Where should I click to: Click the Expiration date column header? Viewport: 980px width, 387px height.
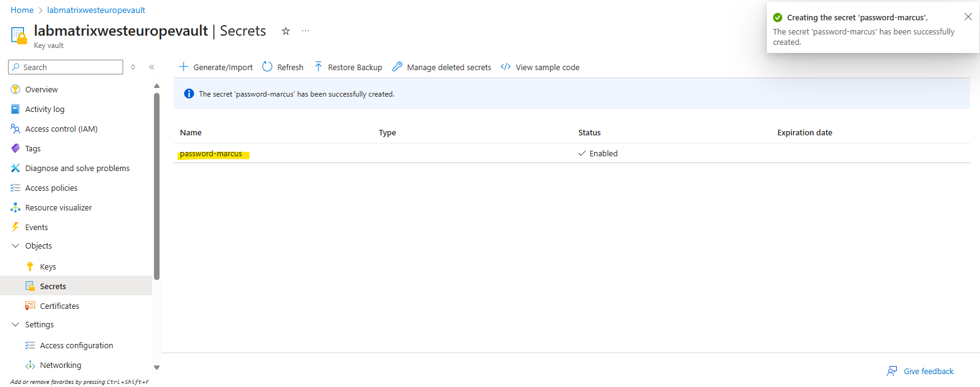coord(804,132)
